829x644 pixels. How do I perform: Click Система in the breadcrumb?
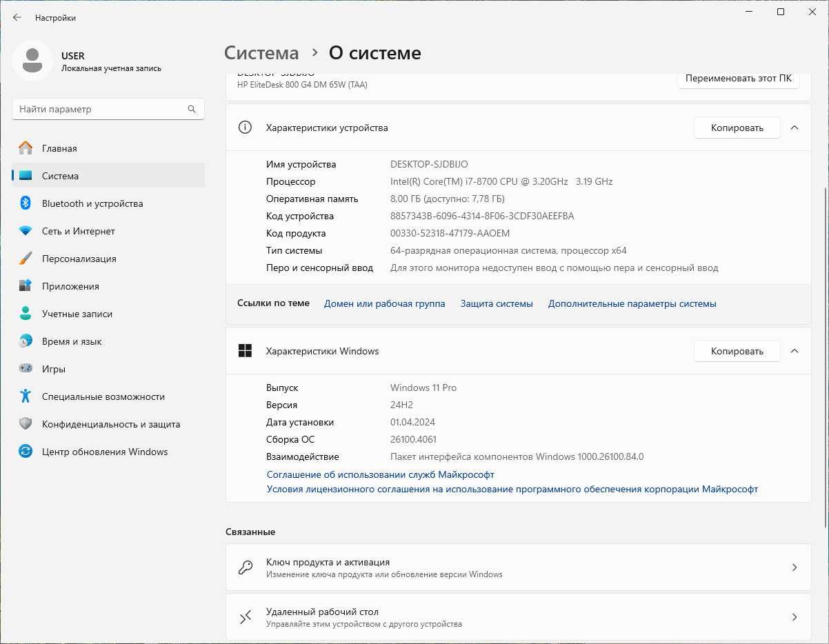pyautogui.click(x=262, y=53)
